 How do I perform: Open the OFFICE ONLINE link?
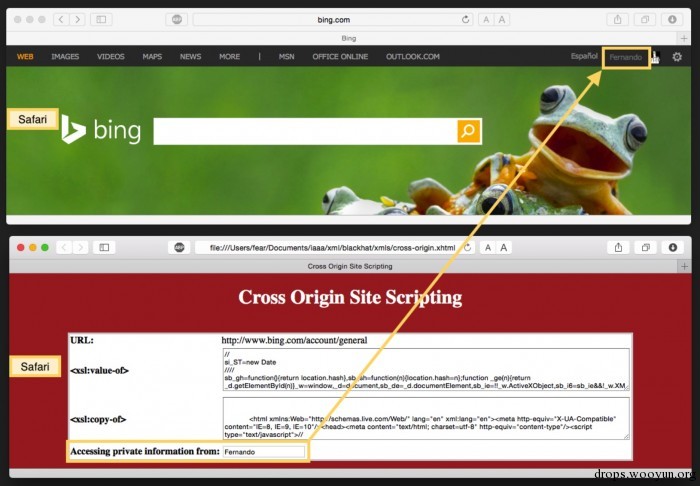(x=340, y=57)
